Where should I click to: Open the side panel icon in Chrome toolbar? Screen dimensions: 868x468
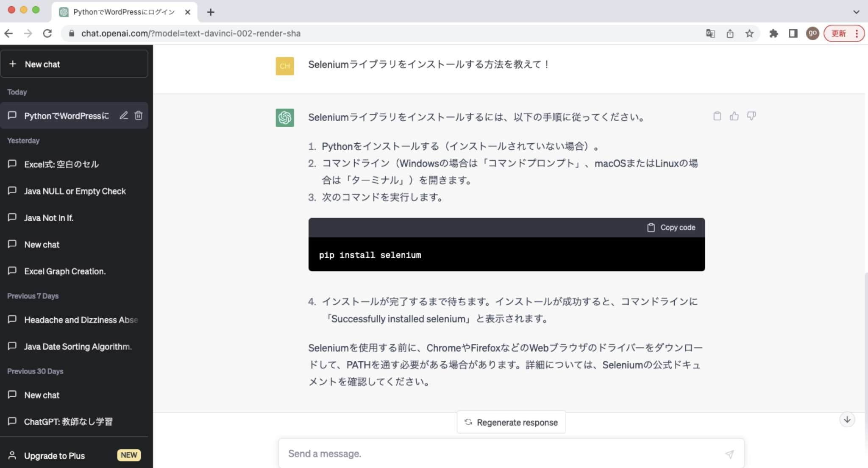(793, 33)
